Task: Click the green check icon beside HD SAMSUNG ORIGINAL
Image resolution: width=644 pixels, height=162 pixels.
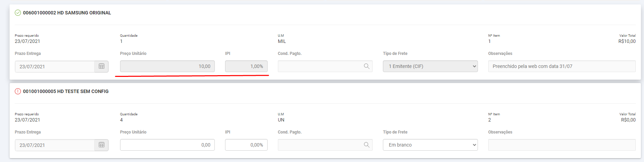Action: 18,13
